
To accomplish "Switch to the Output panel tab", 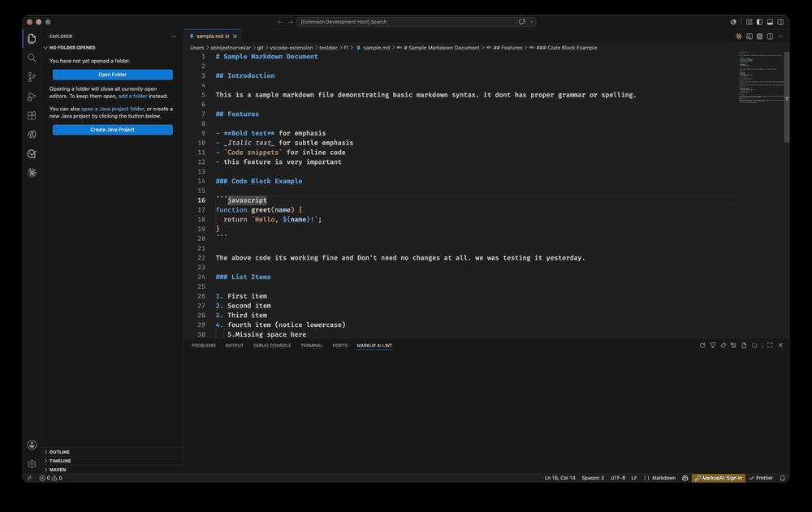I will click(234, 346).
